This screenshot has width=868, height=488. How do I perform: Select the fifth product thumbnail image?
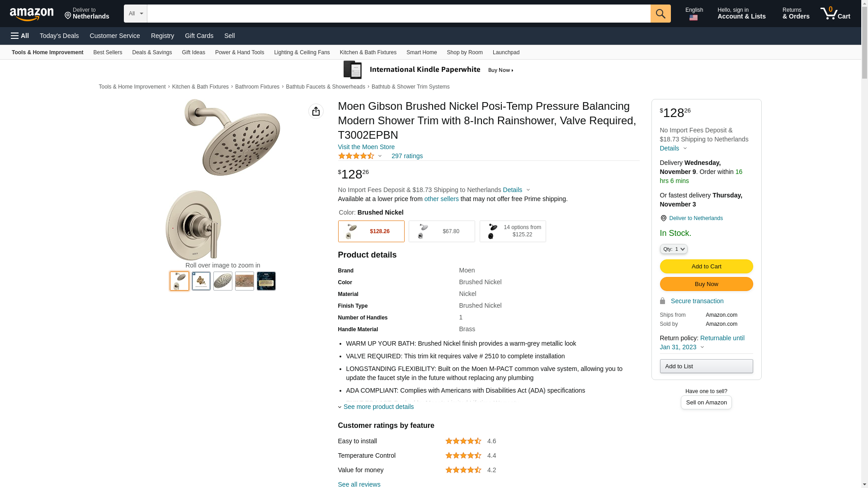pos(266,281)
